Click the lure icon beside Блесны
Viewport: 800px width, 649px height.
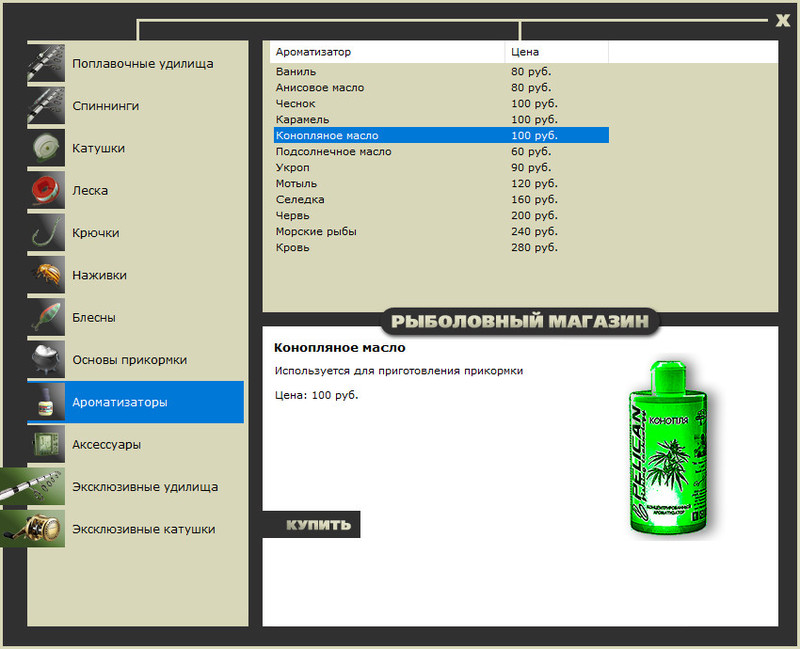pos(46,317)
